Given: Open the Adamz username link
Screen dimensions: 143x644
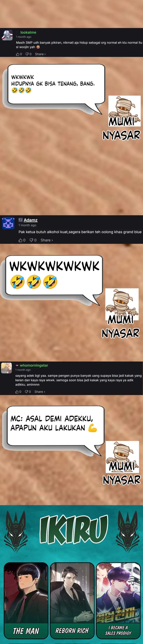Looking at the screenshot, I should tap(31, 220).
